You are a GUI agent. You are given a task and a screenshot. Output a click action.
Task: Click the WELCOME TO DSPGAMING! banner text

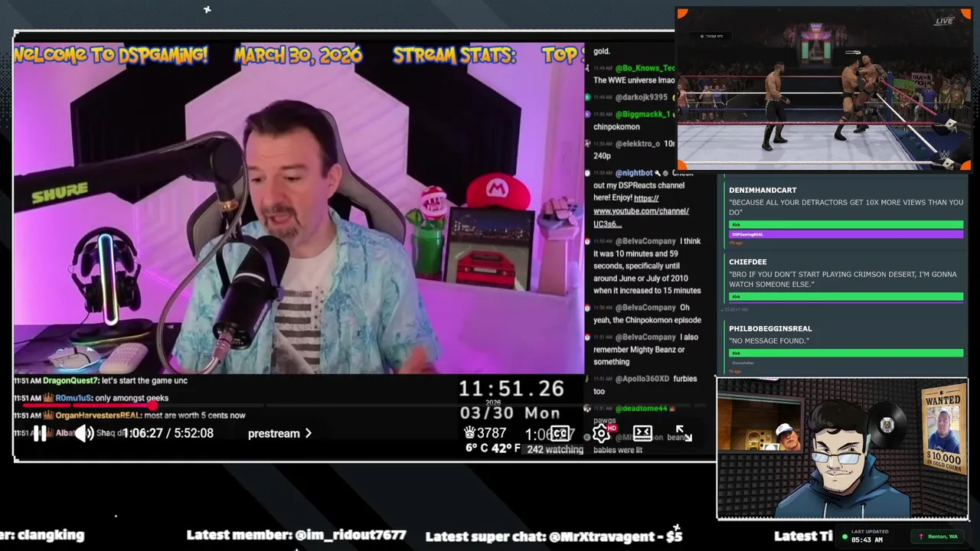click(x=111, y=55)
